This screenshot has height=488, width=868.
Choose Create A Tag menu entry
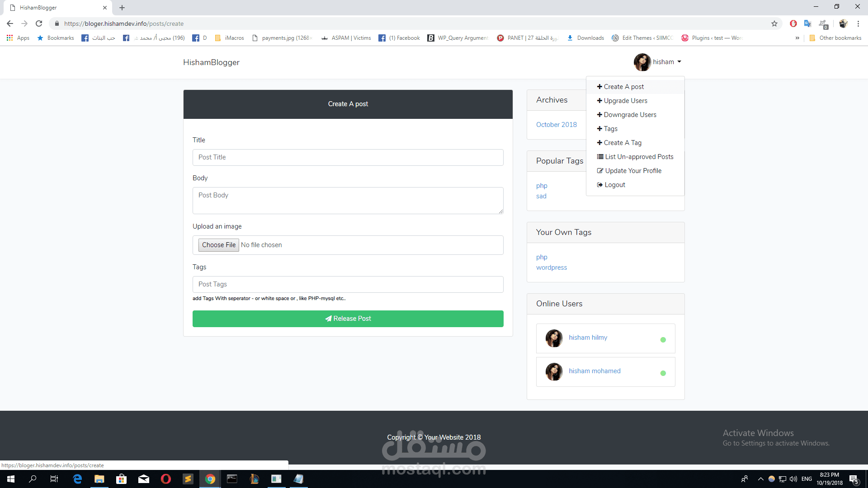(635, 143)
